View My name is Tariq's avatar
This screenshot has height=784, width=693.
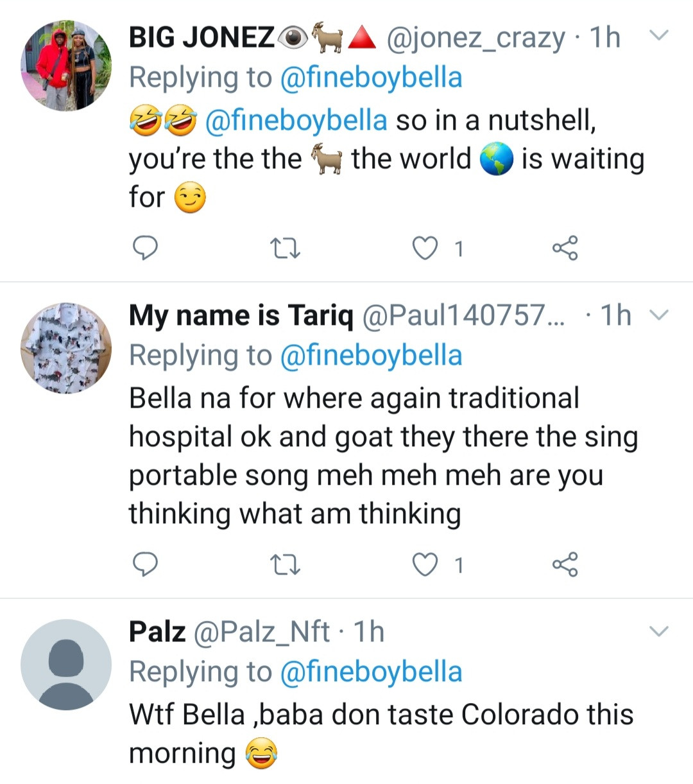(x=66, y=347)
